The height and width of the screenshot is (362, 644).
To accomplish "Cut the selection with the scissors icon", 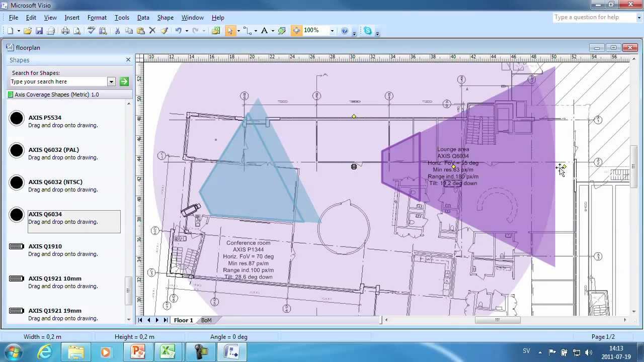I will pyautogui.click(x=117, y=31).
